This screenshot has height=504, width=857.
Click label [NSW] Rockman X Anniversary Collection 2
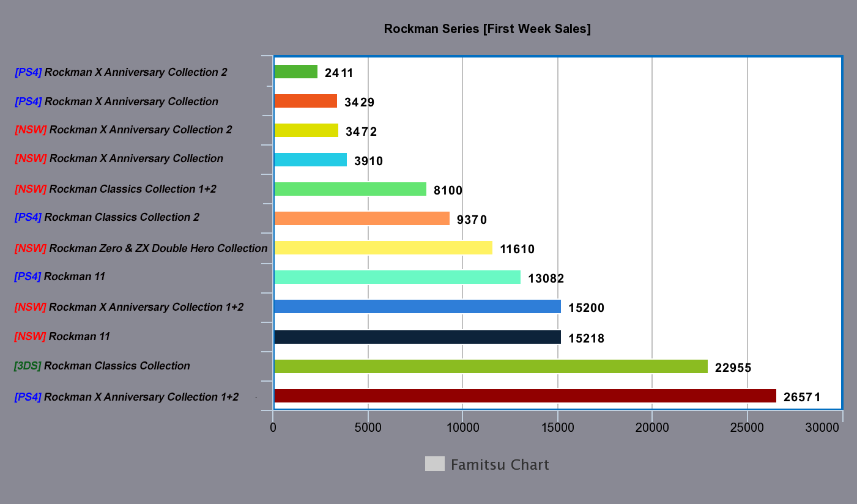click(124, 130)
